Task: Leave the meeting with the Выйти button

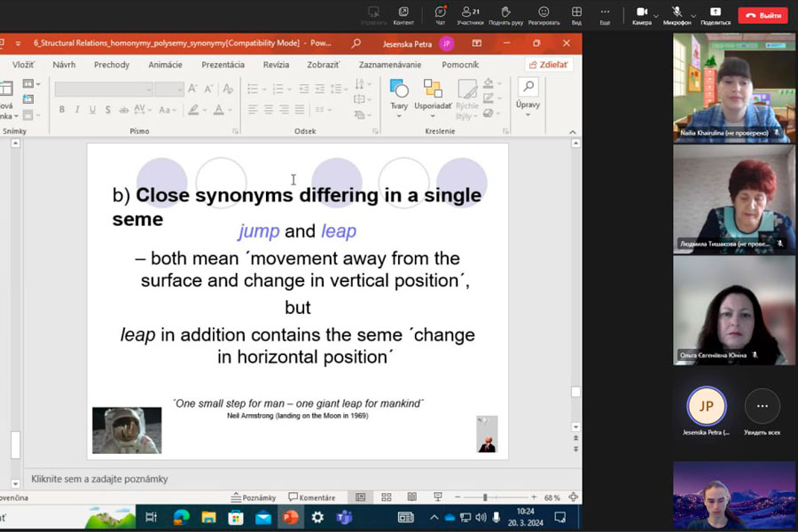Action: 763,15
